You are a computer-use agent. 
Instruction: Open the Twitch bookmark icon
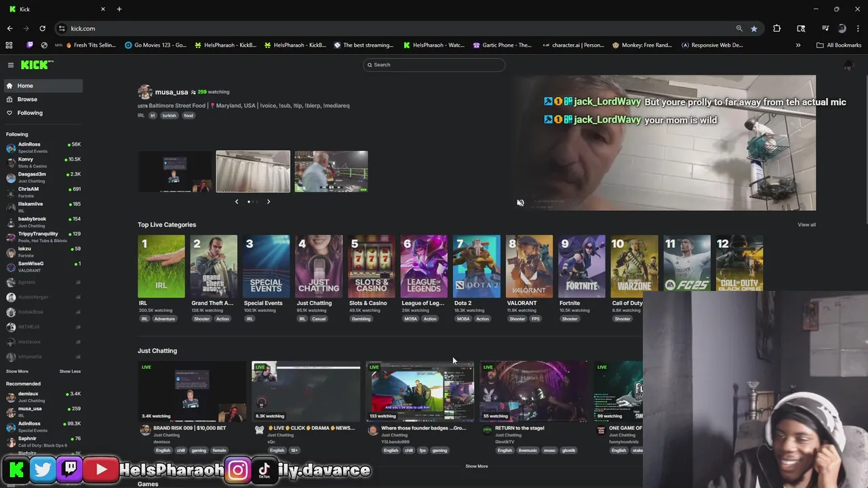pos(29,45)
